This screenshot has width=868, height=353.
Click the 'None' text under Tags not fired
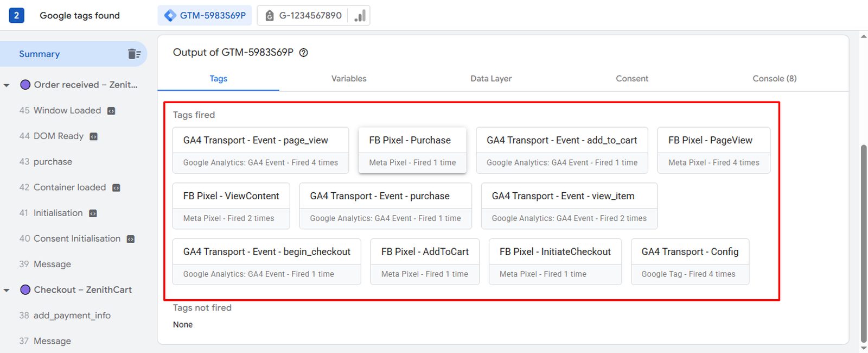(183, 324)
